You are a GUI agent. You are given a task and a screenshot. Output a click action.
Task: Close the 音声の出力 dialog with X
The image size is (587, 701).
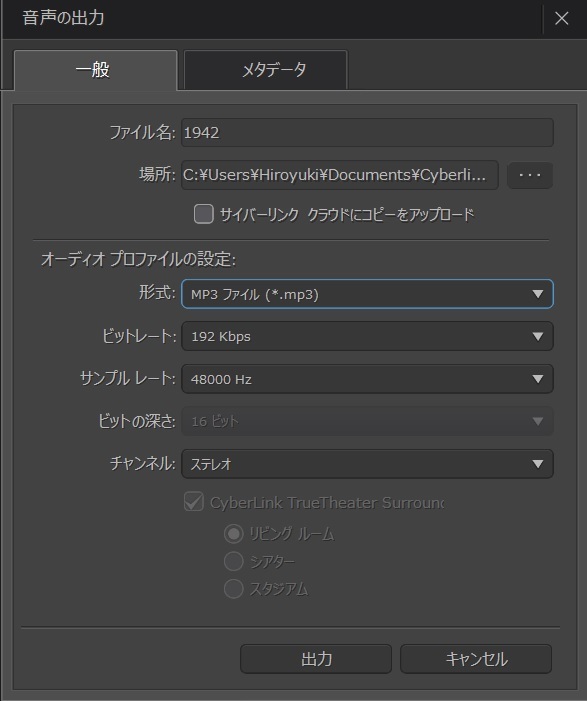pos(562,18)
